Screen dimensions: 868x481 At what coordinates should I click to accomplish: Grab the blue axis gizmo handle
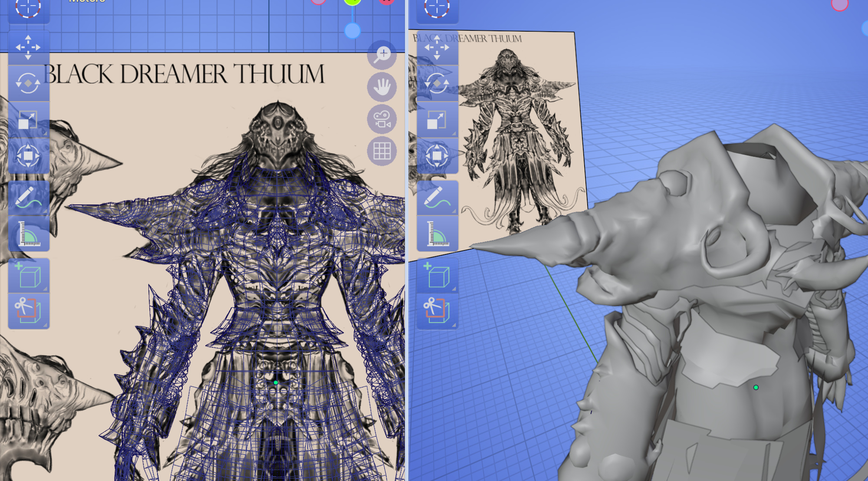(352, 31)
